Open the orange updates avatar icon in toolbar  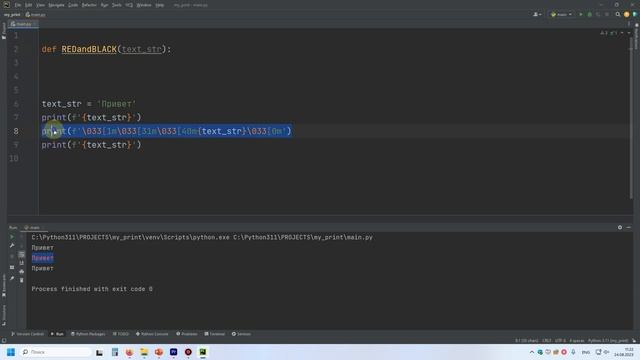(627, 14)
